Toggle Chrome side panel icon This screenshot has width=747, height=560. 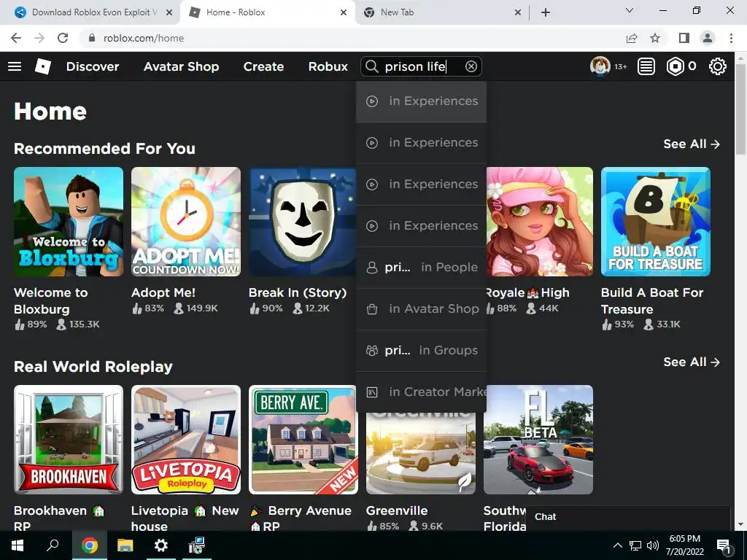click(684, 38)
